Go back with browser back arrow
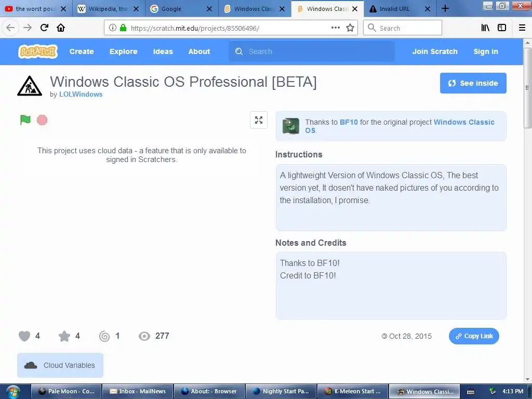The image size is (532, 399). (10, 28)
